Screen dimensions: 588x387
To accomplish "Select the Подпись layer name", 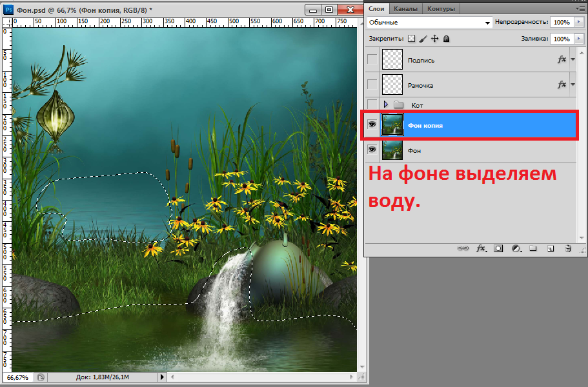I will tap(421, 61).
